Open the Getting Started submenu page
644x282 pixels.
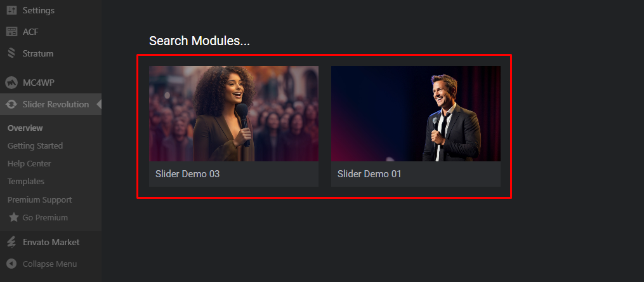tap(35, 146)
